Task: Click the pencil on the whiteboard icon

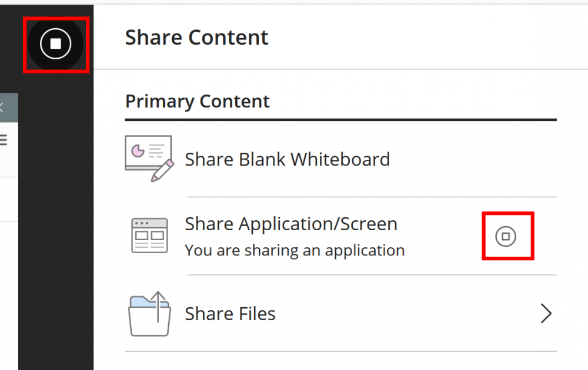Action: 162,170
